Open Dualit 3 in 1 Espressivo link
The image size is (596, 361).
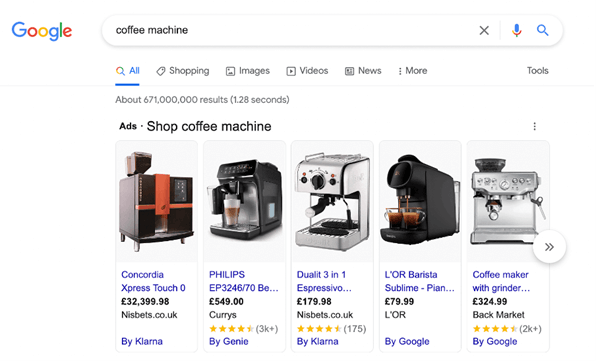tap(324, 281)
